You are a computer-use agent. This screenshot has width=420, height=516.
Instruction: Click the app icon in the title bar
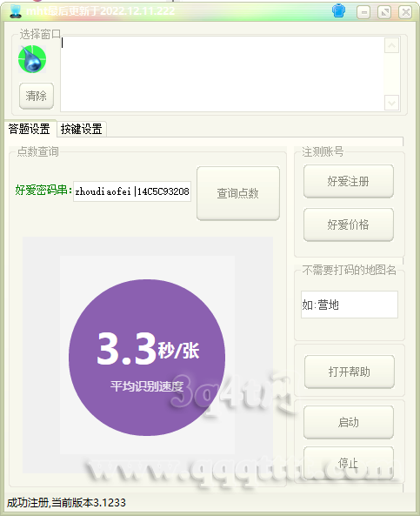pos(15,11)
